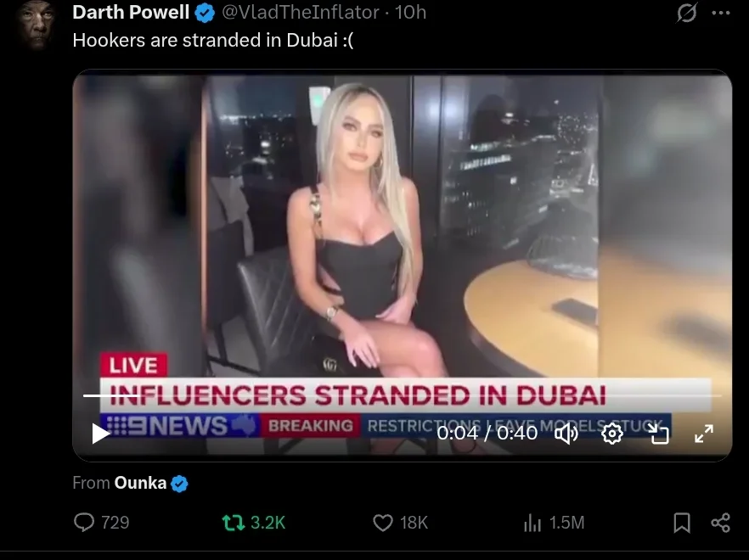Open the post's more options menu
Image resolution: width=749 pixels, height=560 pixels.
pyautogui.click(x=720, y=13)
